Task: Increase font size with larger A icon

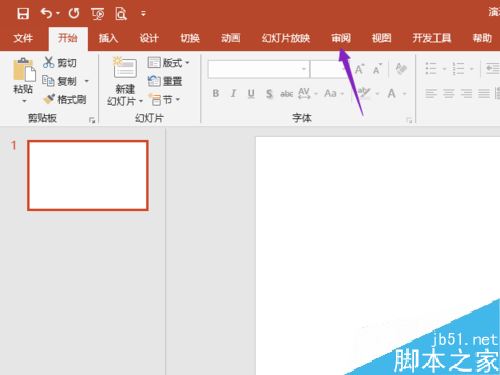Action: tap(359, 69)
